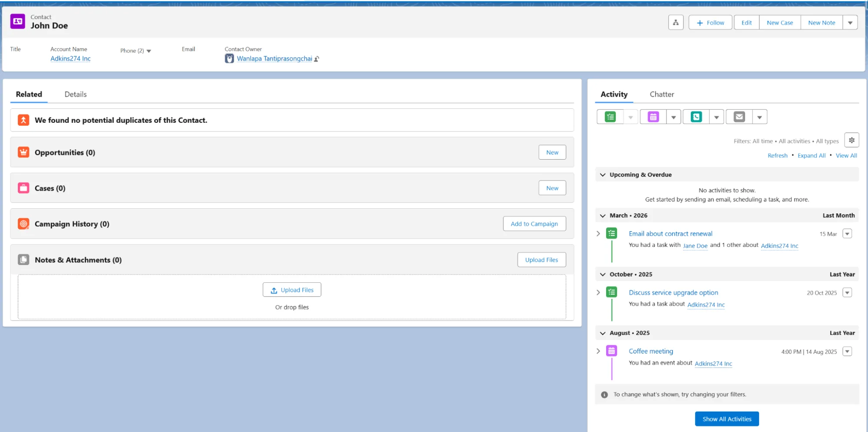The width and height of the screenshot is (868, 432).
Task: Follow this contact
Action: (710, 23)
